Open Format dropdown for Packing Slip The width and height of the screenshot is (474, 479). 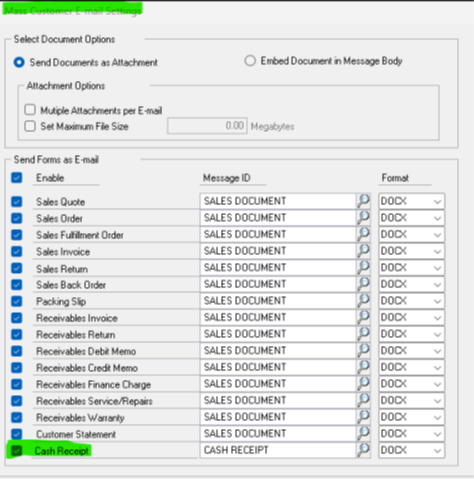coord(411,301)
